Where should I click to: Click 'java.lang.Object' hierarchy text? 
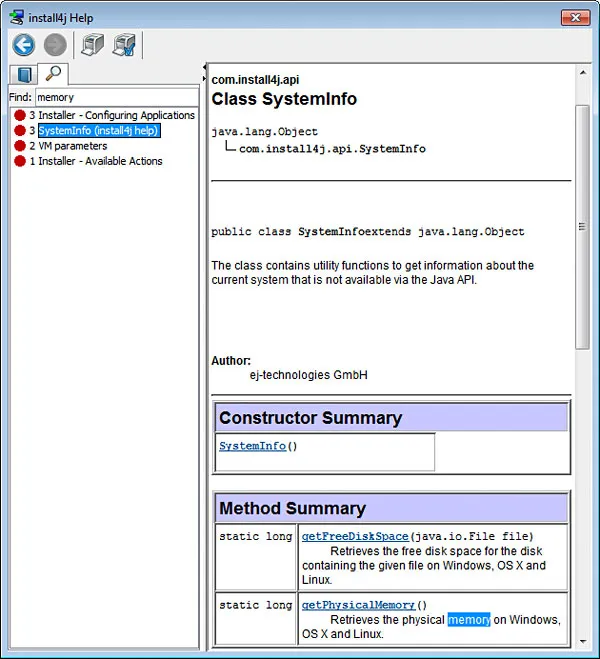(x=265, y=132)
